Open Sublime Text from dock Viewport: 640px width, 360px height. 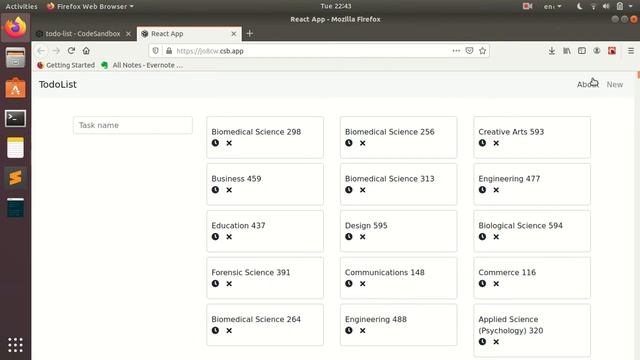tap(16, 178)
